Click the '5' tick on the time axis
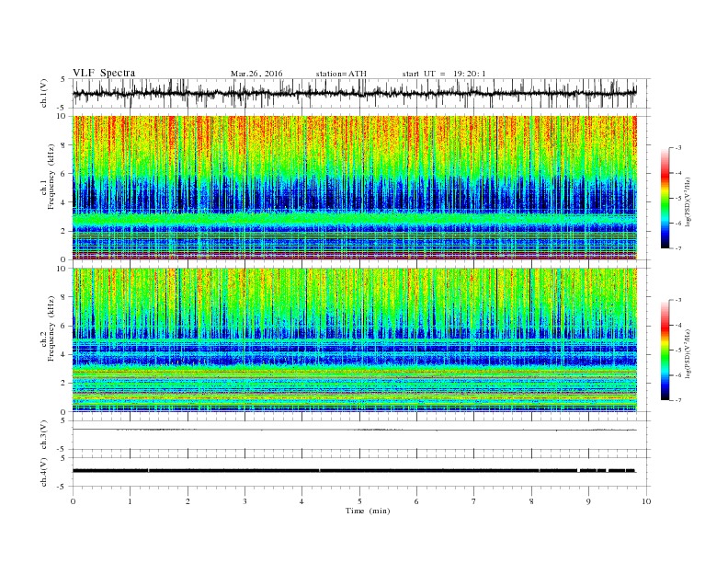Viewport: 728px width, 563px height. coord(359,501)
